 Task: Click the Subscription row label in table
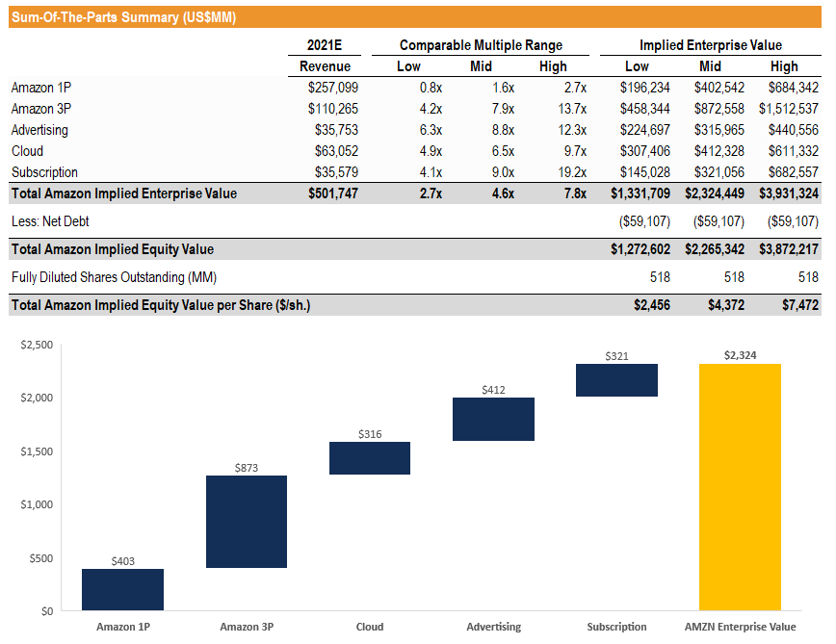click(44, 172)
